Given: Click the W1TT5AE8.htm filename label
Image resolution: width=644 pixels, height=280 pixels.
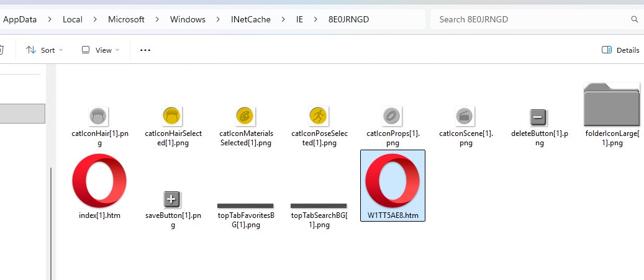Looking at the screenshot, I should 392,215.
